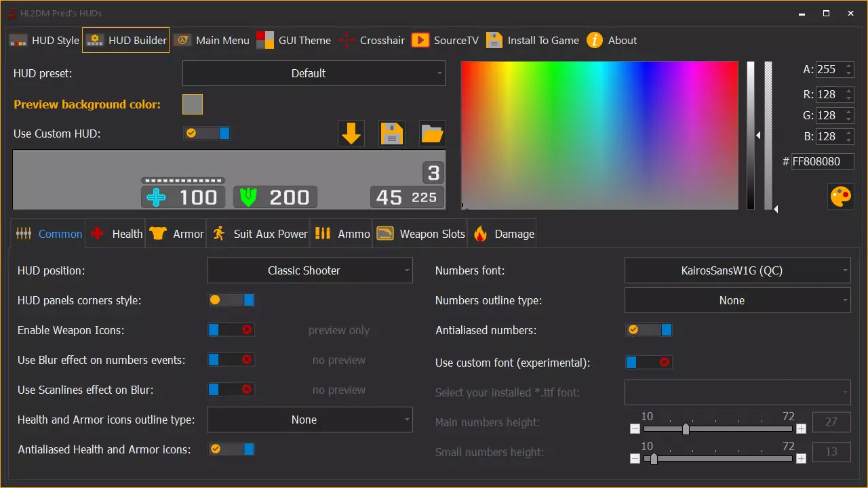Open the Numbers font dropdown
This screenshot has height=488, width=868.
click(737, 270)
